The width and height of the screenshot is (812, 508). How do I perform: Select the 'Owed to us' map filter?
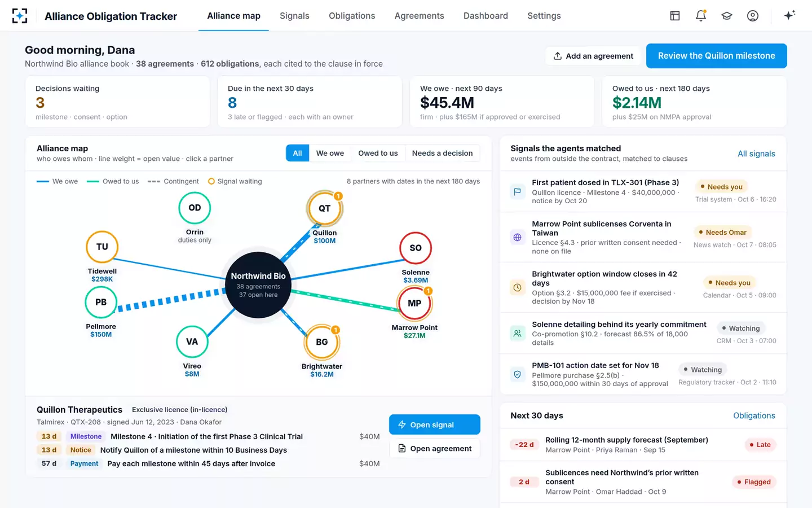point(378,153)
